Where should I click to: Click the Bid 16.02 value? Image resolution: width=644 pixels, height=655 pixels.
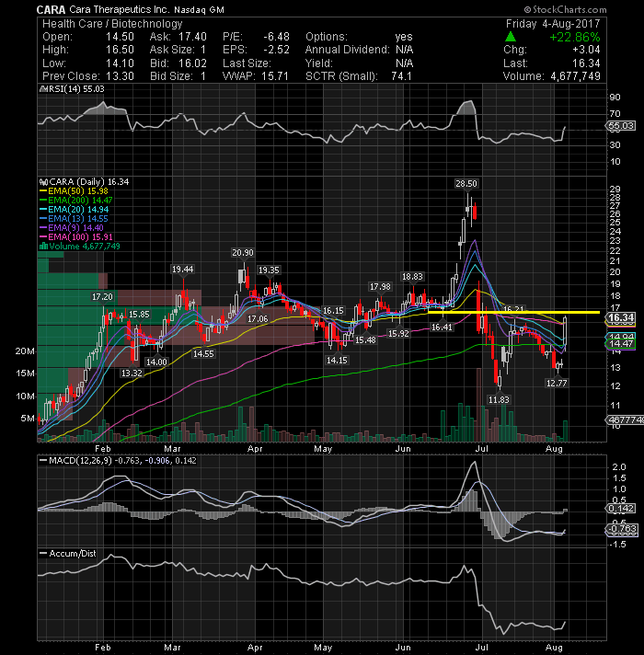[x=192, y=63]
